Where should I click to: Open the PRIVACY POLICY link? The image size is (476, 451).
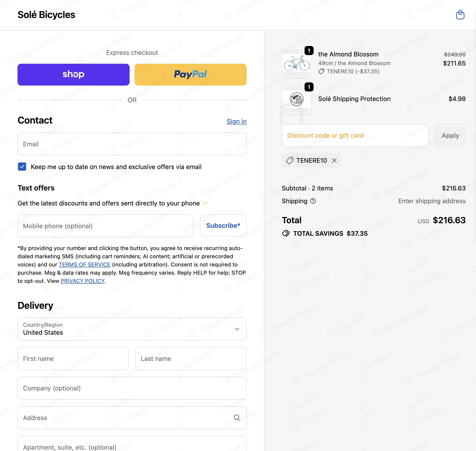[82, 281]
